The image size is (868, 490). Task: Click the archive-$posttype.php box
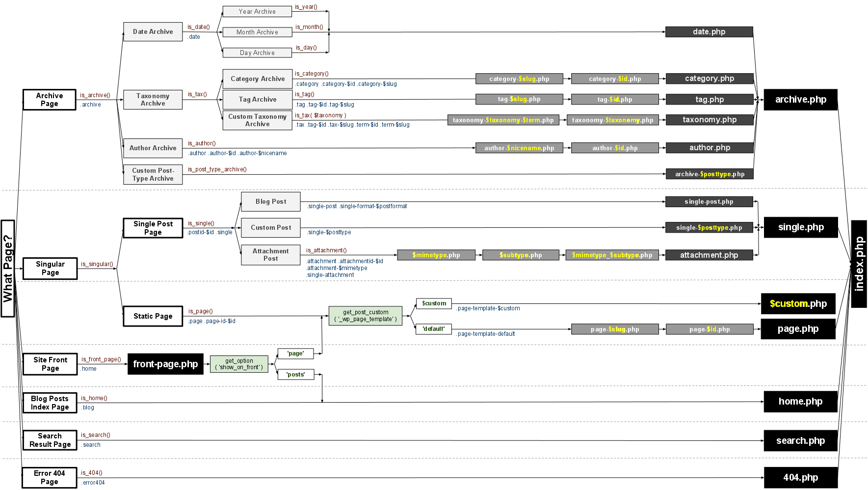pos(710,174)
